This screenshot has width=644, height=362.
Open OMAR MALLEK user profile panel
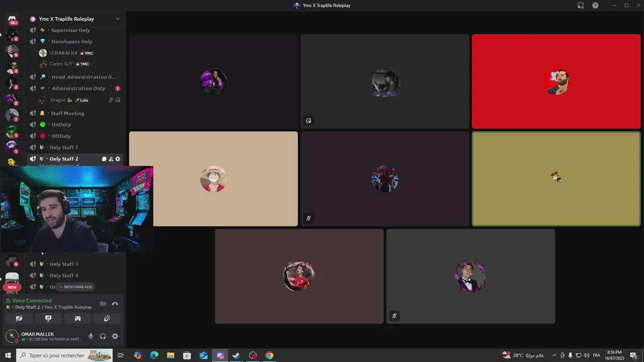click(44, 336)
